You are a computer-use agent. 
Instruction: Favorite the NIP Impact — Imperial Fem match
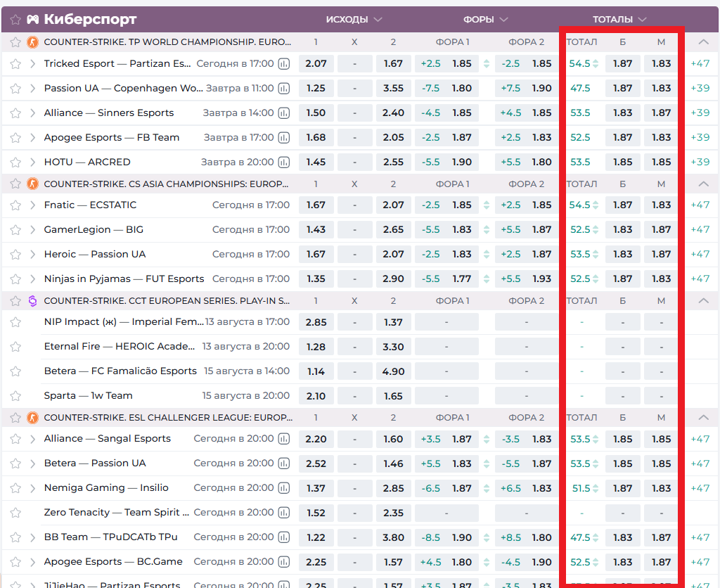pos(15,322)
